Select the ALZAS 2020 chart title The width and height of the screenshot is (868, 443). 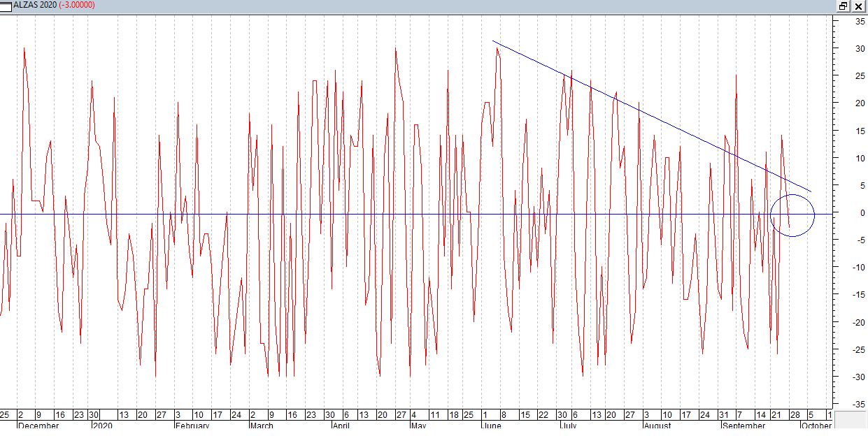point(34,5)
